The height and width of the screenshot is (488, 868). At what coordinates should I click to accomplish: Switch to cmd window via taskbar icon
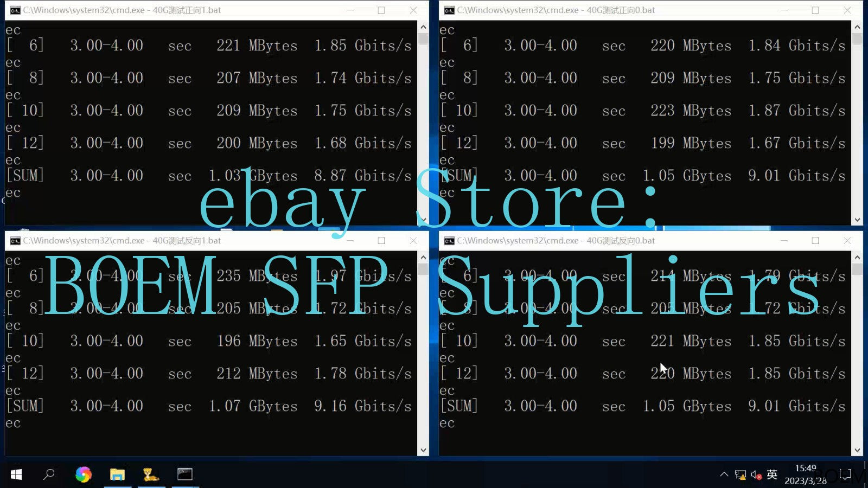[185, 474]
